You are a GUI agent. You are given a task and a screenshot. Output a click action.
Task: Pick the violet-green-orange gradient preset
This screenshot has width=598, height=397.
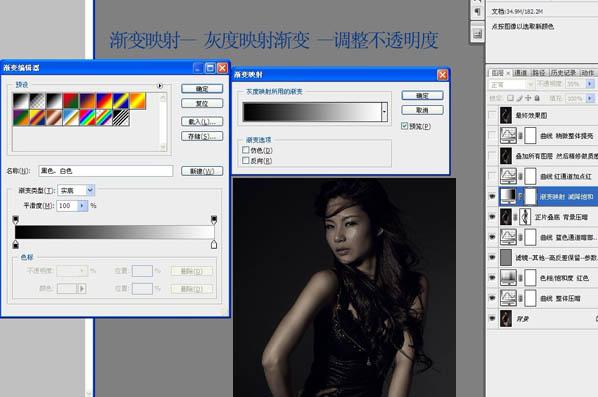click(21, 118)
